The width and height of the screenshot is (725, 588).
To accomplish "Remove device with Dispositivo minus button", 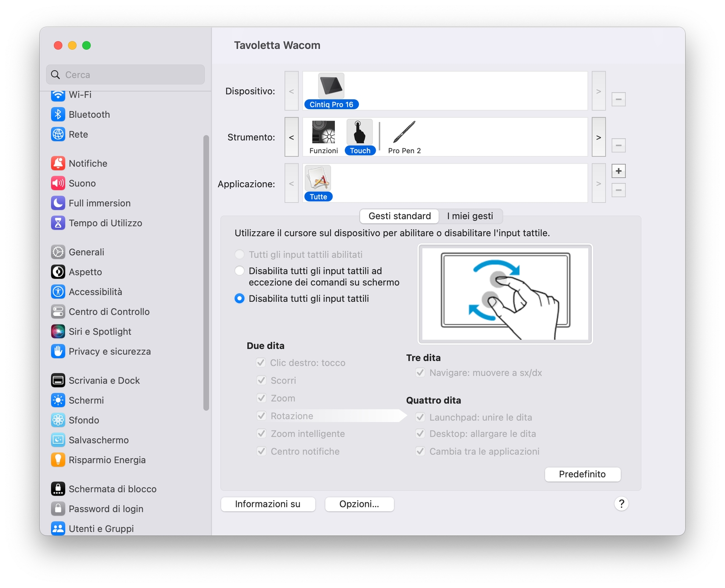I will [619, 99].
